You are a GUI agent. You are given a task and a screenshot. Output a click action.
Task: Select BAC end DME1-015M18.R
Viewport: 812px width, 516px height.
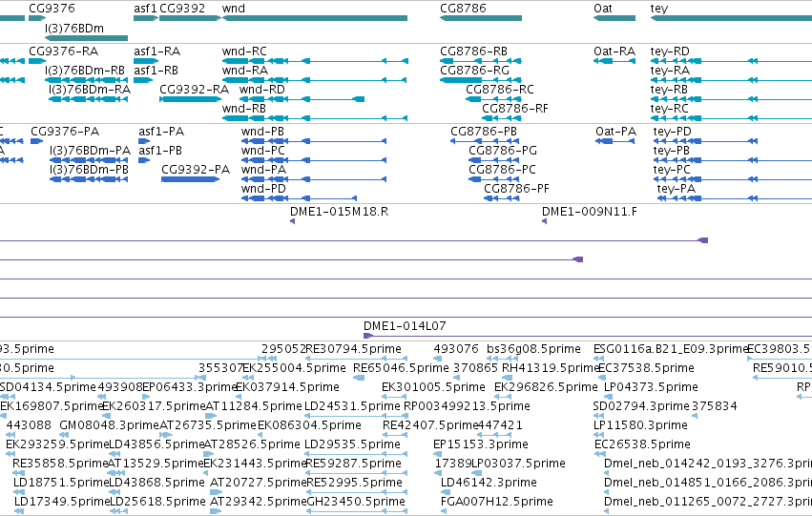pyautogui.click(x=339, y=212)
